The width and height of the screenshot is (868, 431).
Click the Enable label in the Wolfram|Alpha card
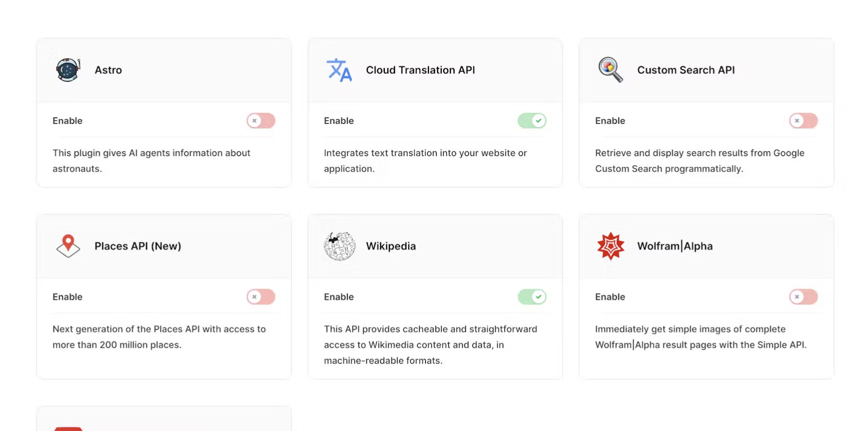tap(610, 297)
